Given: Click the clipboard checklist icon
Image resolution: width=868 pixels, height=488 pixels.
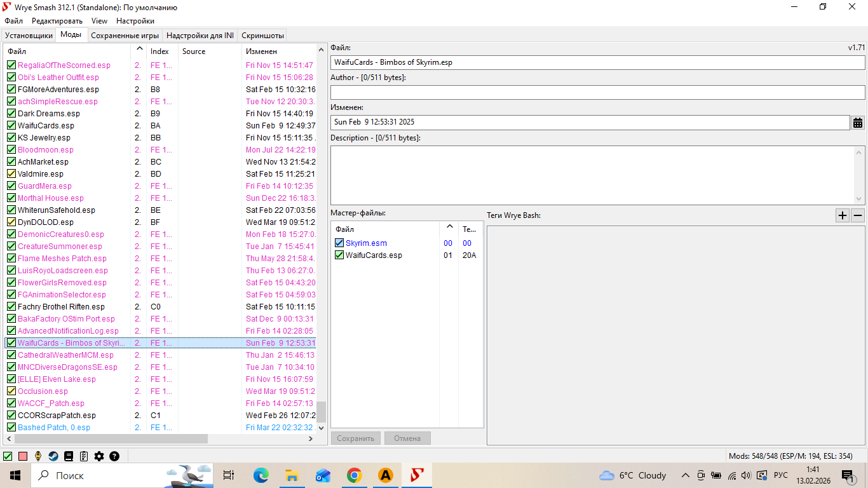Looking at the screenshot, I should click(x=84, y=456).
